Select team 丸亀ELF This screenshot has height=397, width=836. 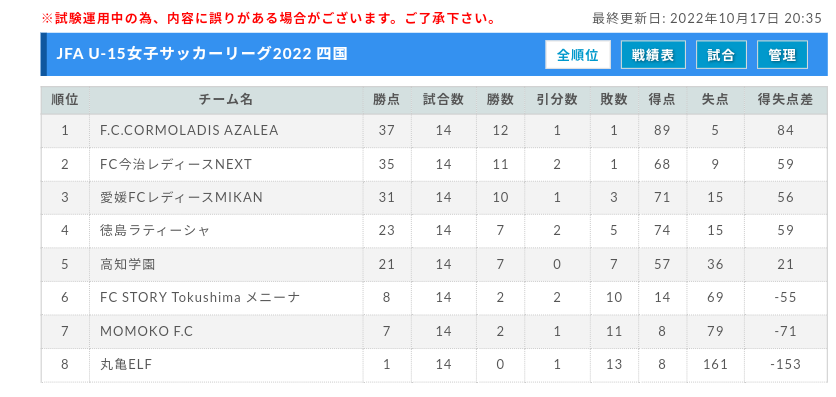tap(126, 364)
